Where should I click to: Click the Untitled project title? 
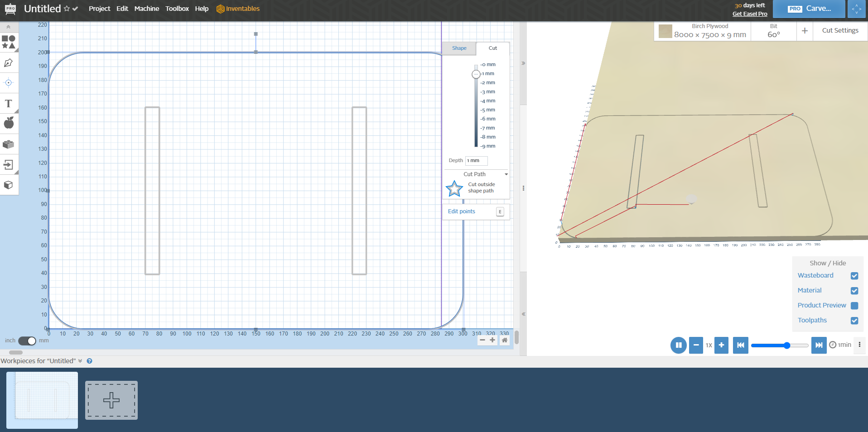point(42,9)
